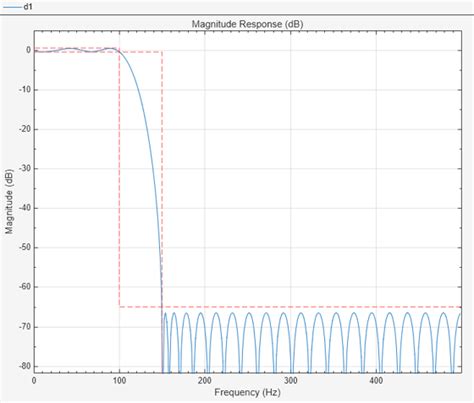Viewport: 474px width, 403px height.
Task: Click the -30 magnitude tick label
Action: [x=24, y=168]
